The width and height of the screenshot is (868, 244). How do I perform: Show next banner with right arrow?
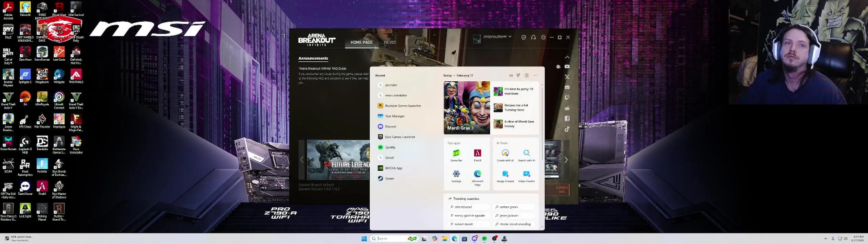point(566,160)
